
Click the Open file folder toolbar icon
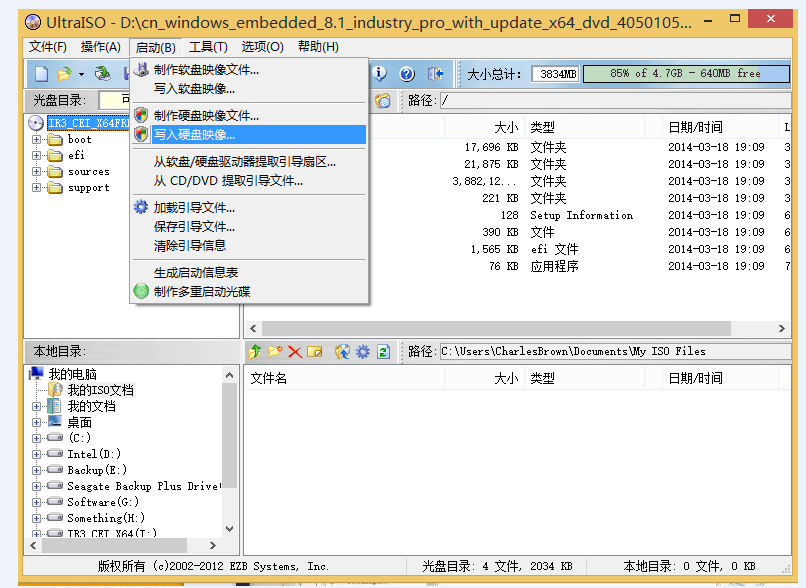[64, 74]
